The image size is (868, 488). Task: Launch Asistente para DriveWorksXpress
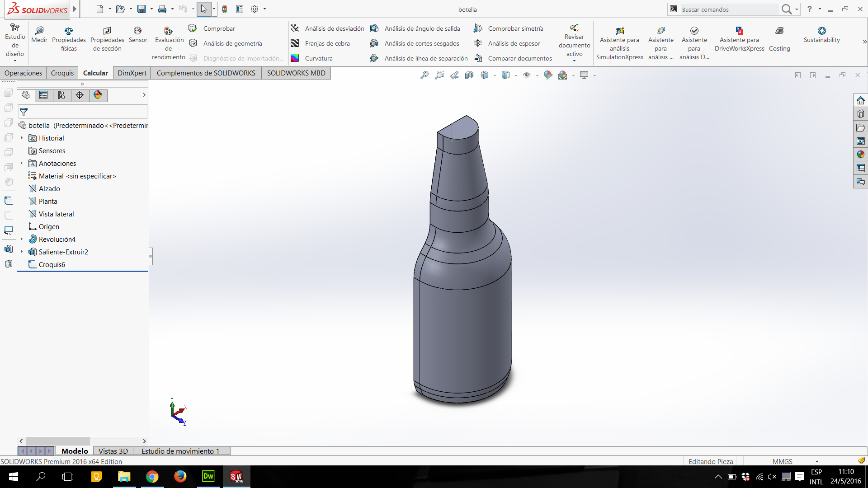point(739,39)
